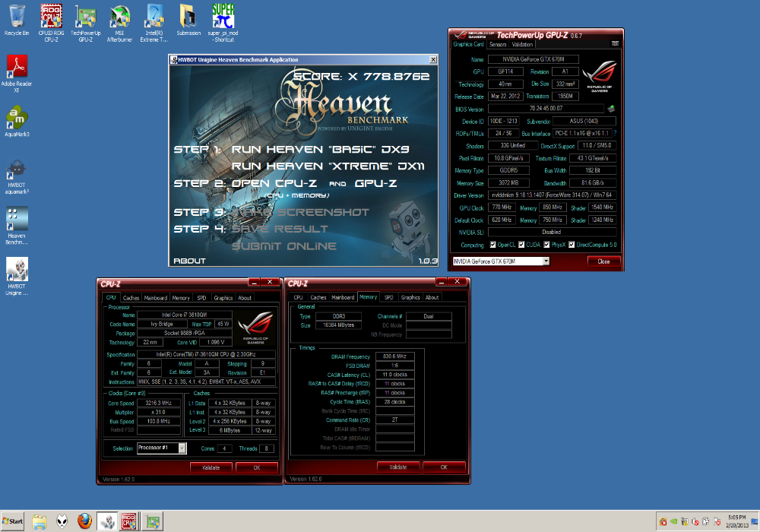Launch super_pi_mod shortcut on desktop
This screenshot has width=760, height=532.
click(223, 23)
